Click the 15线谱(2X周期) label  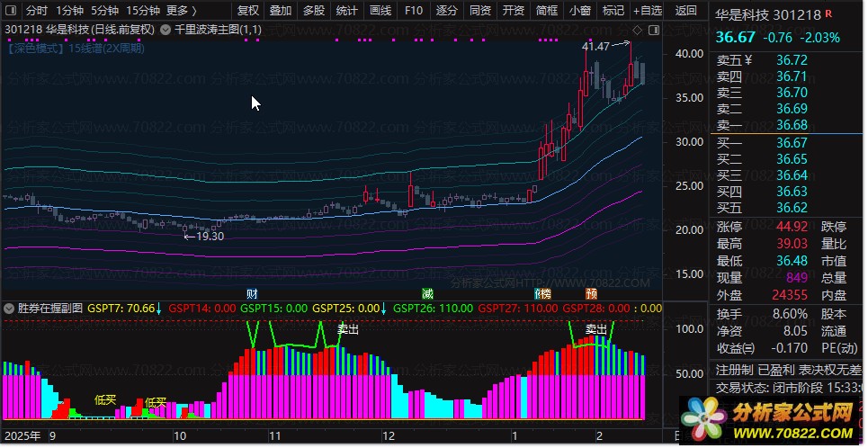point(106,49)
